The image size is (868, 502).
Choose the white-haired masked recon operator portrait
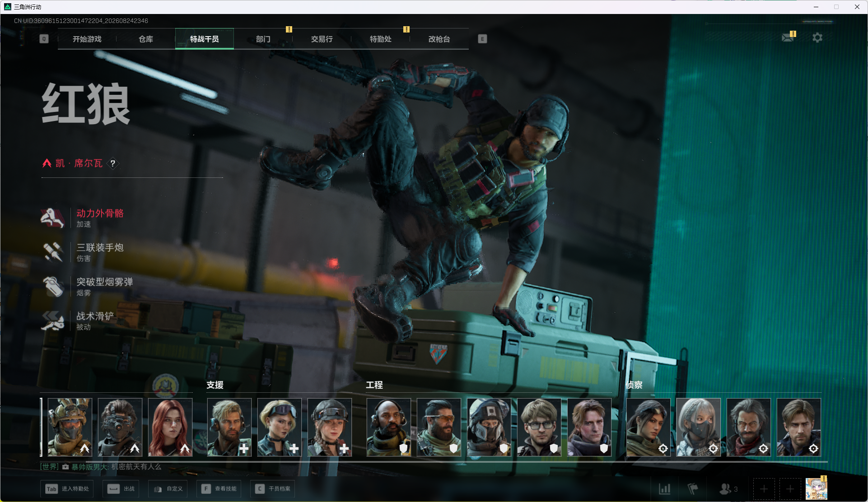pyautogui.click(x=699, y=427)
